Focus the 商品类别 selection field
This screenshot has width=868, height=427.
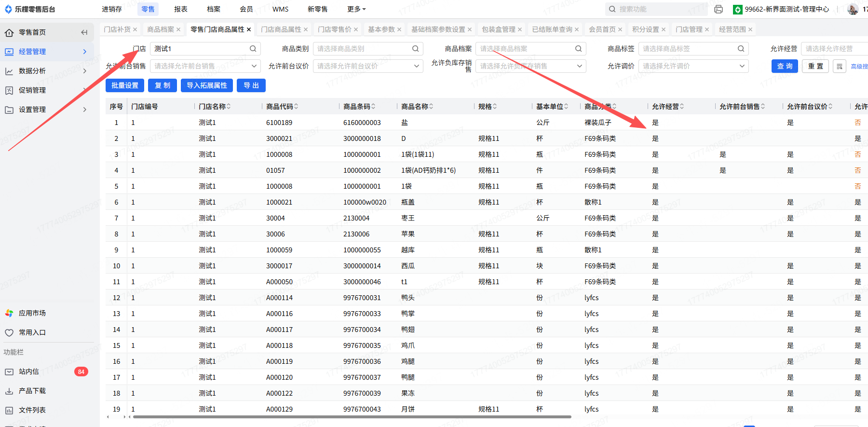coord(368,49)
